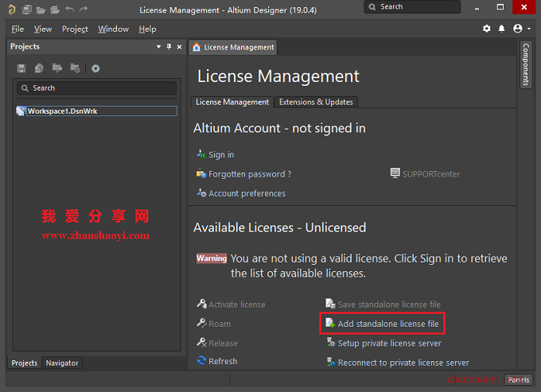Click the Setup private license server icon
541x392 pixels.
click(x=331, y=342)
